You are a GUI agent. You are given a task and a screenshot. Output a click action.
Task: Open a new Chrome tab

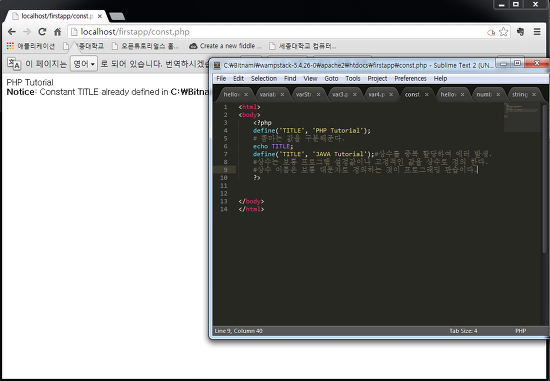coord(117,16)
